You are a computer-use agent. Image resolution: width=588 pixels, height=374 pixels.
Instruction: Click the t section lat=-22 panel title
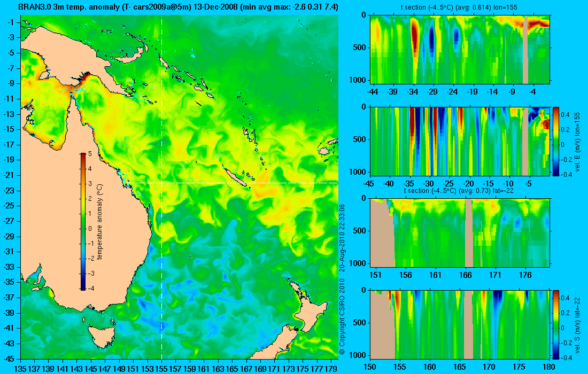459,190
